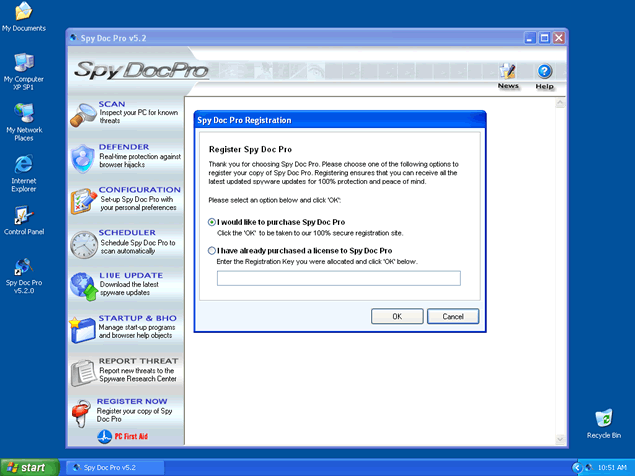Image resolution: width=635 pixels, height=476 pixels.
Task: Click the Register Now mailbox icon
Action: tap(82, 411)
